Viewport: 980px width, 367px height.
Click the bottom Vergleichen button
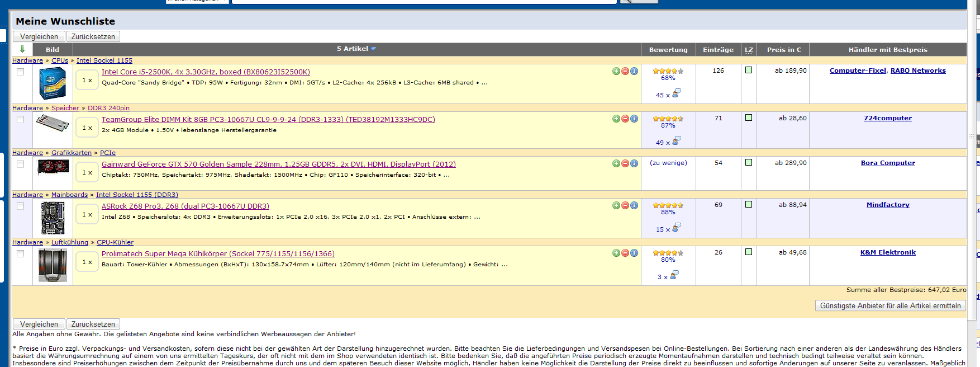pos(39,324)
